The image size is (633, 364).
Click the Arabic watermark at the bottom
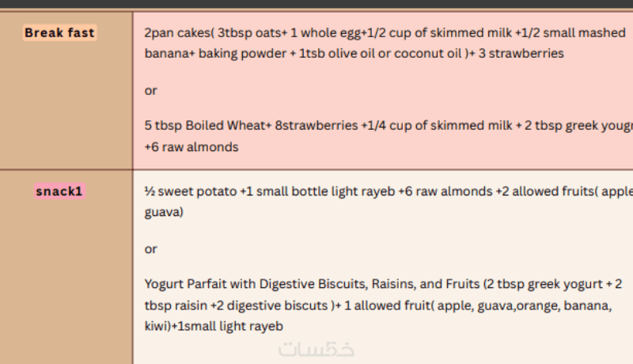(316, 348)
